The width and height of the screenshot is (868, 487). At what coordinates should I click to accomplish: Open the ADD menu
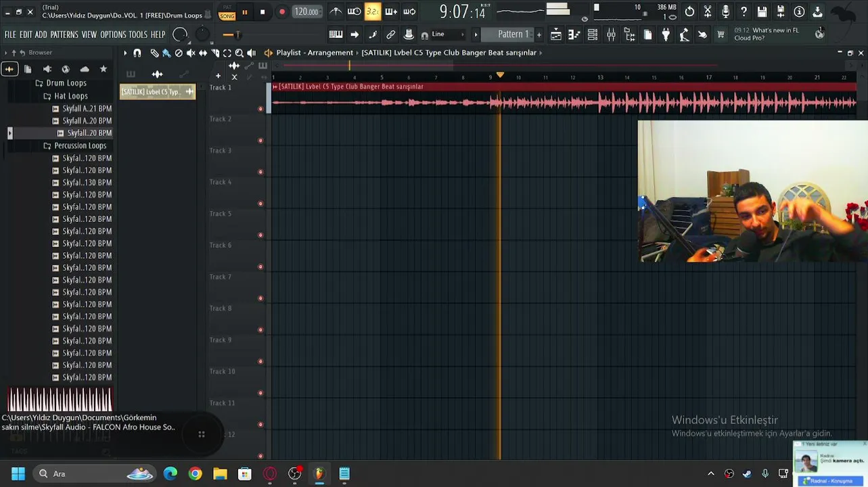click(x=41, y=34)
